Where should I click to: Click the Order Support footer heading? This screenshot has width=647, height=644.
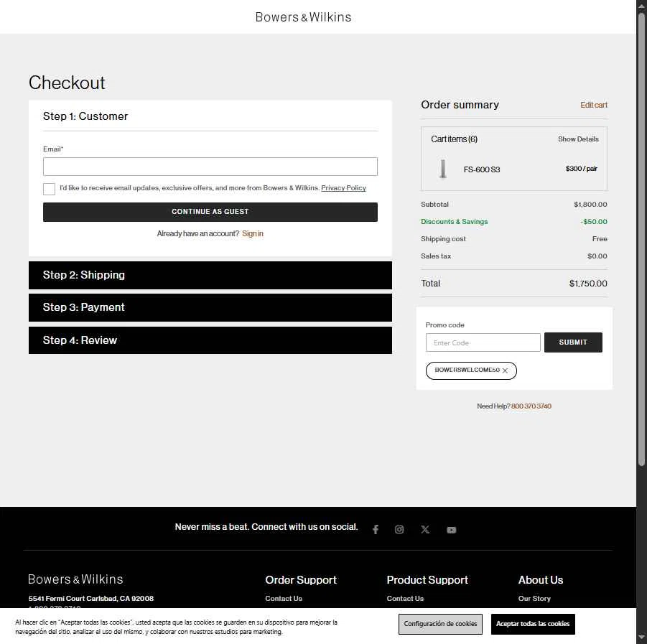click(301, 580)
